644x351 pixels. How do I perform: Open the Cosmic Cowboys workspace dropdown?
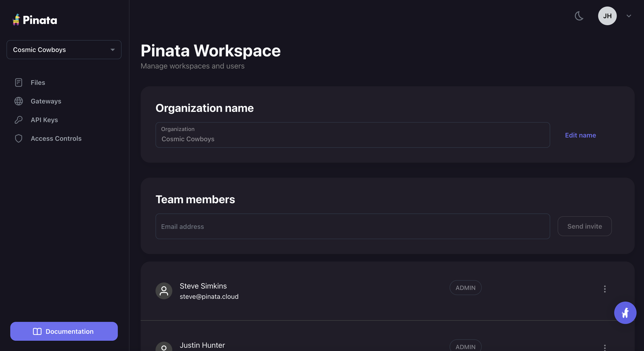tap(64, 50)
